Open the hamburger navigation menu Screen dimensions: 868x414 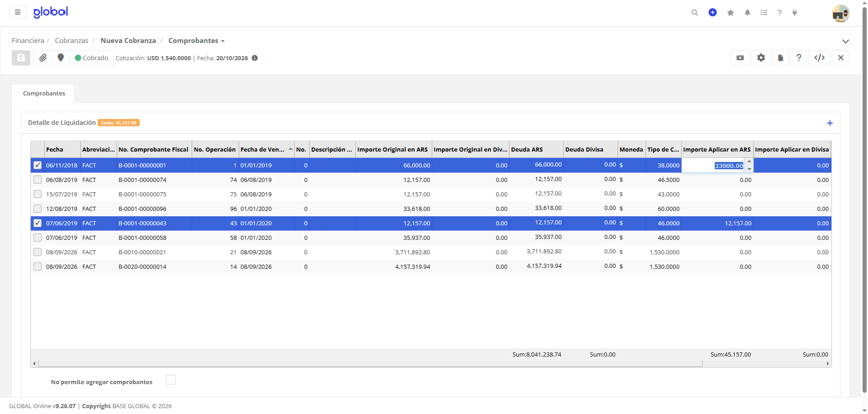18,12
